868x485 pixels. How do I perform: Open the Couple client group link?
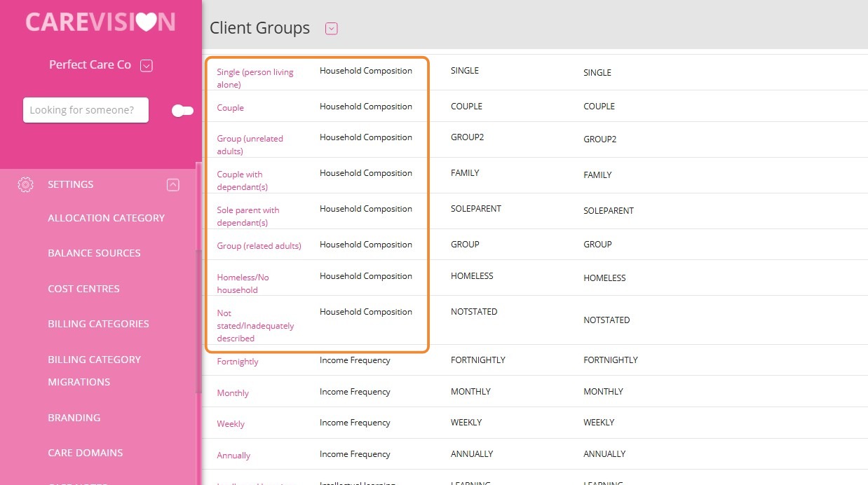pos(230,108)
